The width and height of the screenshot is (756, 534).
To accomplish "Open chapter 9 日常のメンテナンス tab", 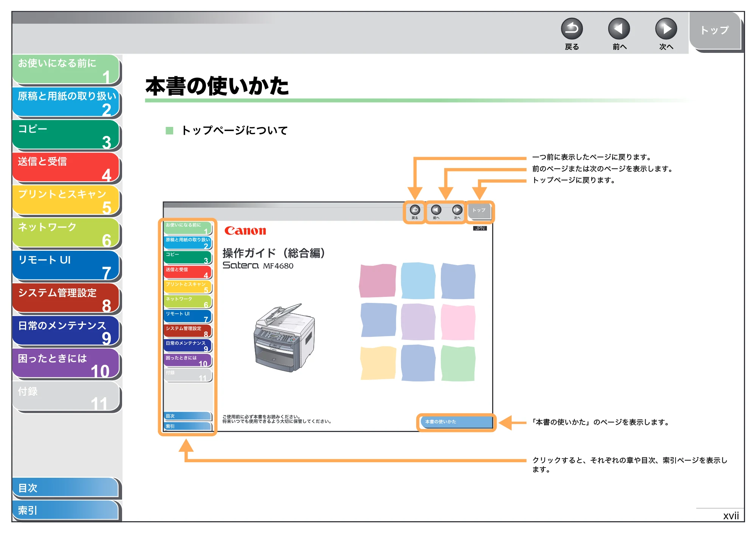I will [x=66, y=331].
